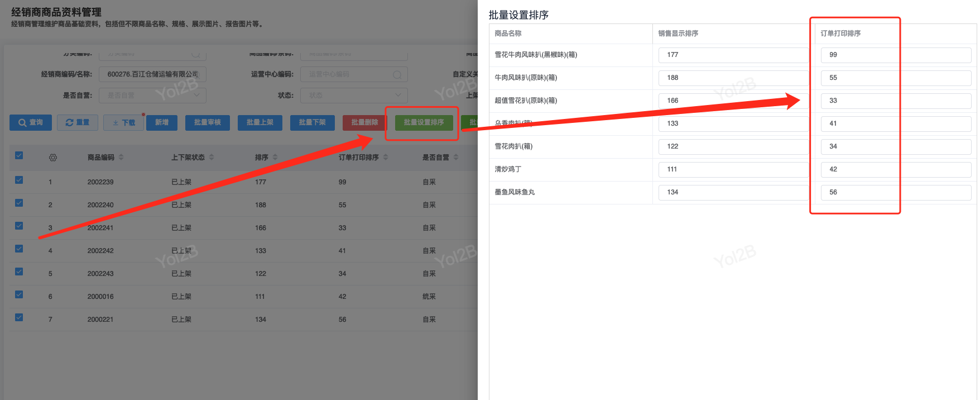Screen dimensions: 980x400
Task: Edit 订单打印排序 input showing 55
Action: [896, 78]
